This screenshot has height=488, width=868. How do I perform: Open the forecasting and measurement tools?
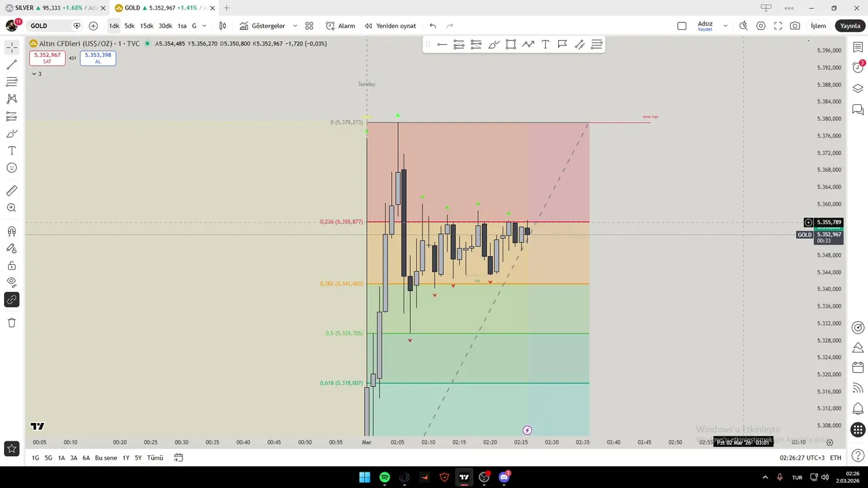(x=12, y=117)
